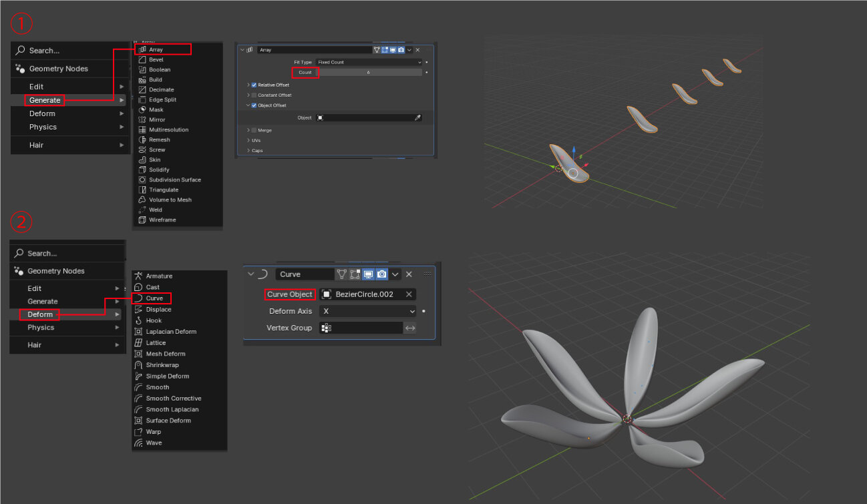Toggle Curve modifier viewport display
Screen dimensions: 867x504
click(x=368, y=274)
